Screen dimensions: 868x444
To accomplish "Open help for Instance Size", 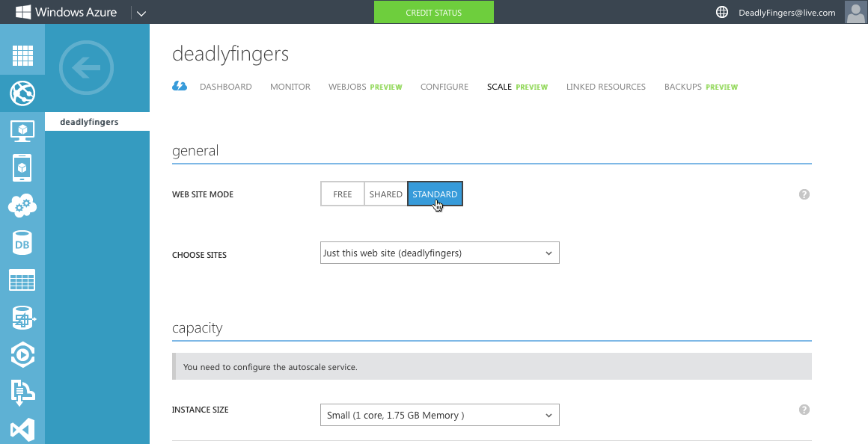I will 804,410.
